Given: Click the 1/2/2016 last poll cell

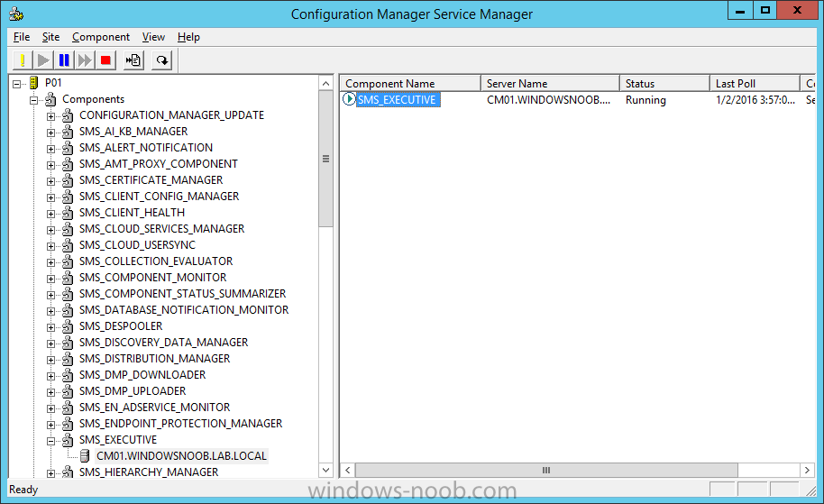Looking at the screenshot, I should tap(755, 100).
